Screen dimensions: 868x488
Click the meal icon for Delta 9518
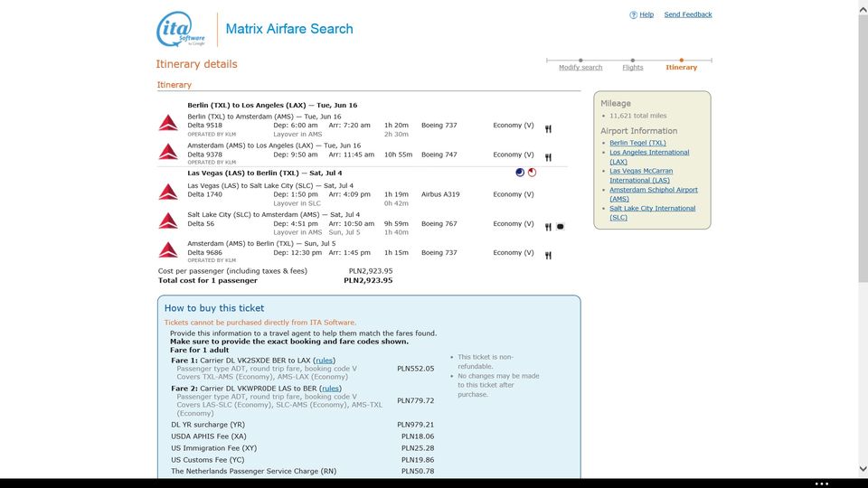pyautogui.click(x=548, y=129)
